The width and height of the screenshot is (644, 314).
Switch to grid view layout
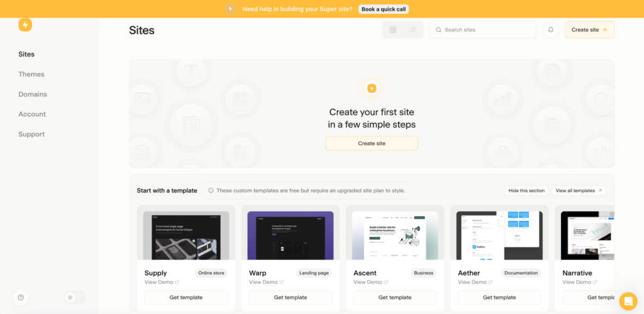[x=392, y=30]
